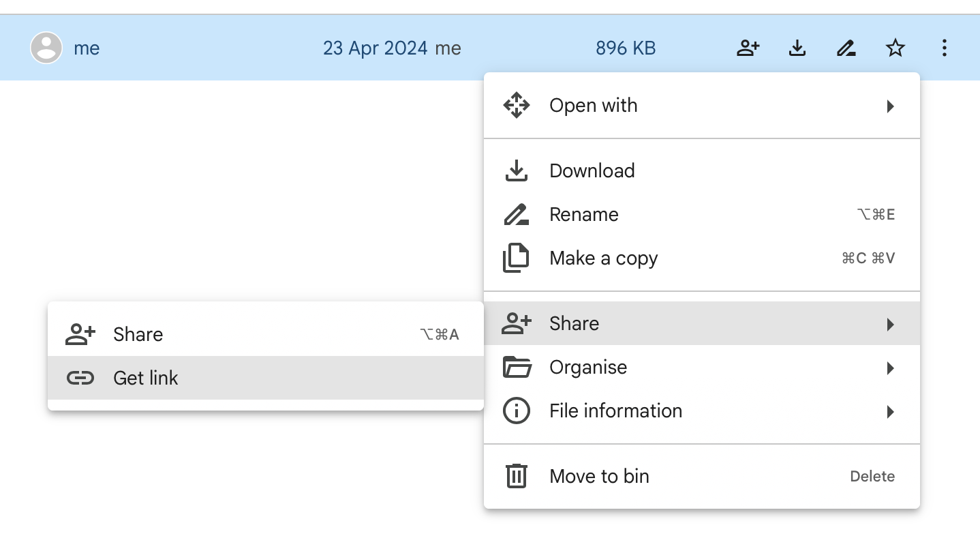
Task: Expand the Organise submenu arrow
Action: point(890,368)
